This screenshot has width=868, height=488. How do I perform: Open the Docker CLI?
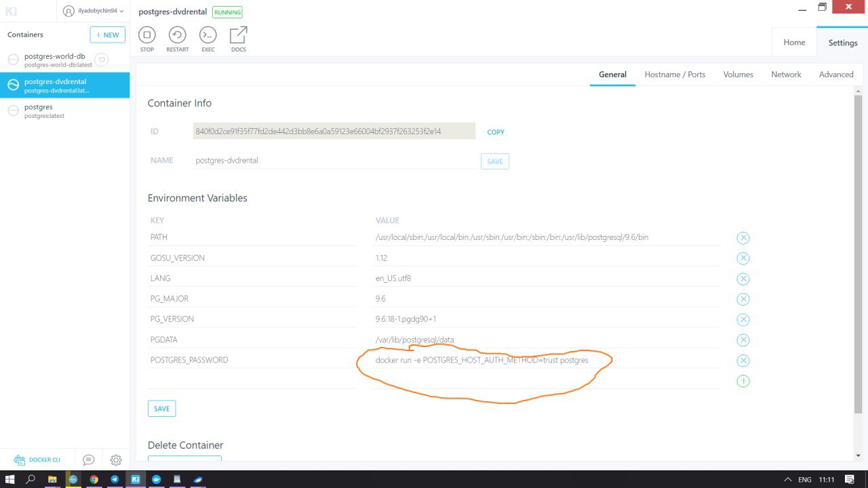click(37, 460)
